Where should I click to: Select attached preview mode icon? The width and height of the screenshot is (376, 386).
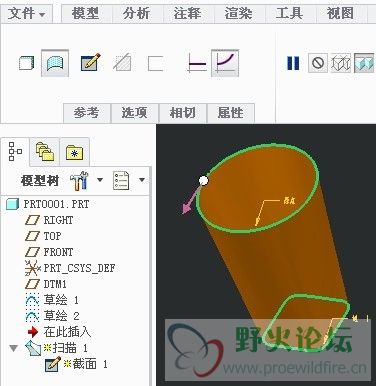click(x=364, y=63)
